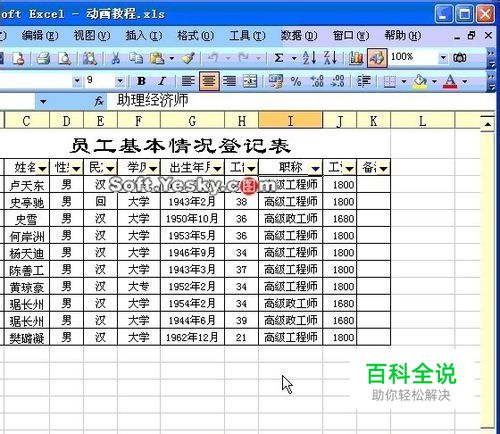Open the 格式 (Format) menu
Image resolution: width=500 pixels, height=434 pixels.
pyautogui.click(x=196, y=35)
